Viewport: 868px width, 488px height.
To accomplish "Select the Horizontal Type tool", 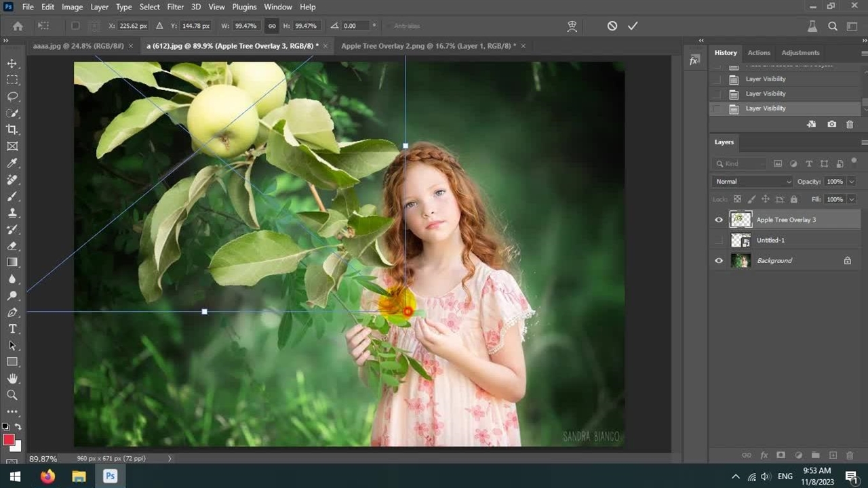I will click(12, 329).
